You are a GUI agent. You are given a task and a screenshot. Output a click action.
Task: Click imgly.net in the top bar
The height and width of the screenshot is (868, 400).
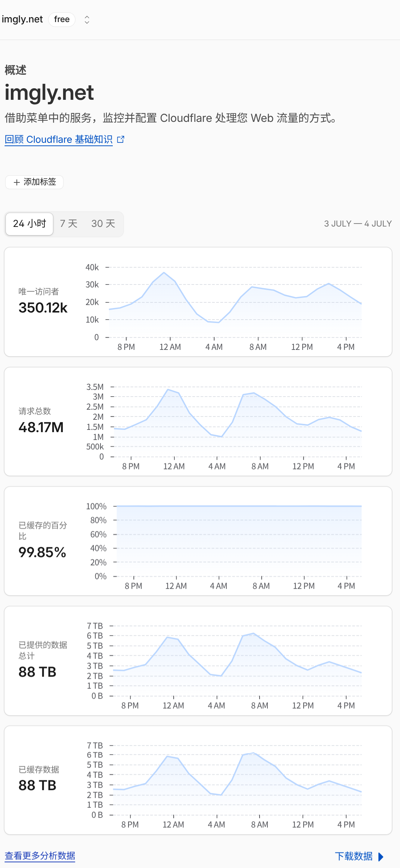(22, 19)
